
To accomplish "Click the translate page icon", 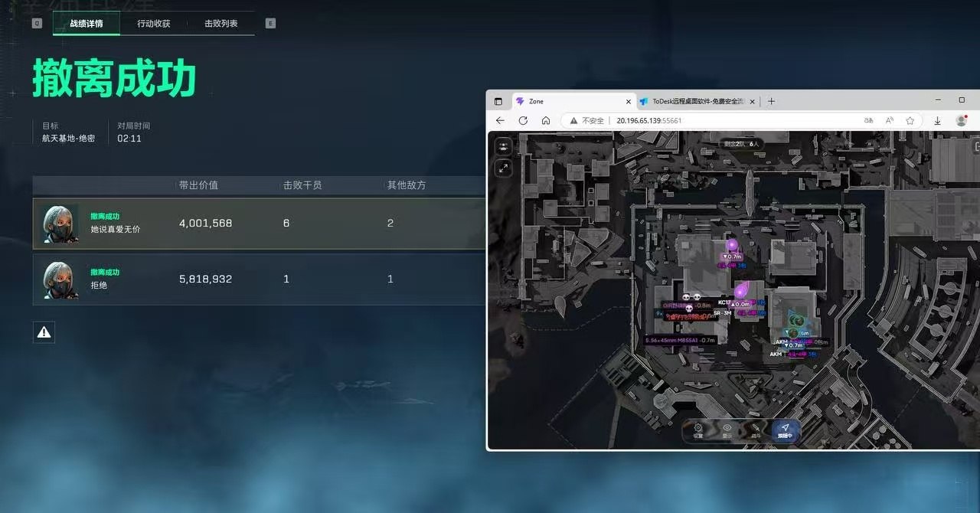I will click(869, 120).
